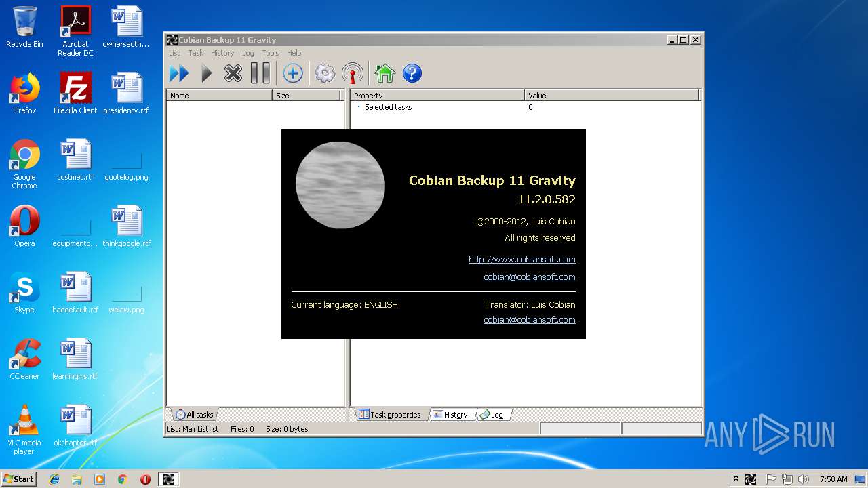868x488 pixels.
Task: Open the Firefox desktop shortcut
Action: tap(24, 94)
